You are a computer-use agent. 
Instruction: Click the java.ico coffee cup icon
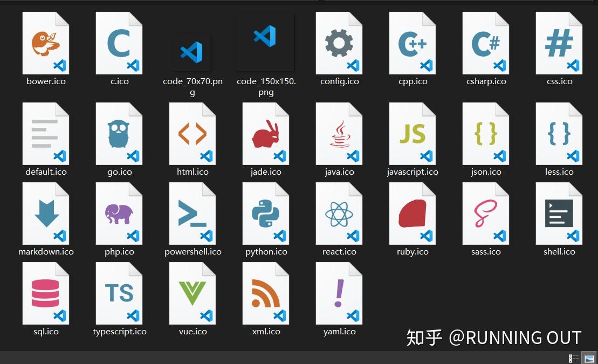[x=339, y=133]
